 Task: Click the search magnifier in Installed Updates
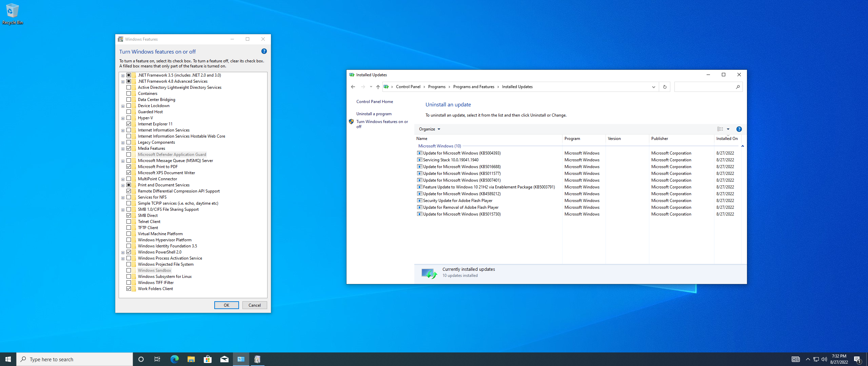pos(738,87)
